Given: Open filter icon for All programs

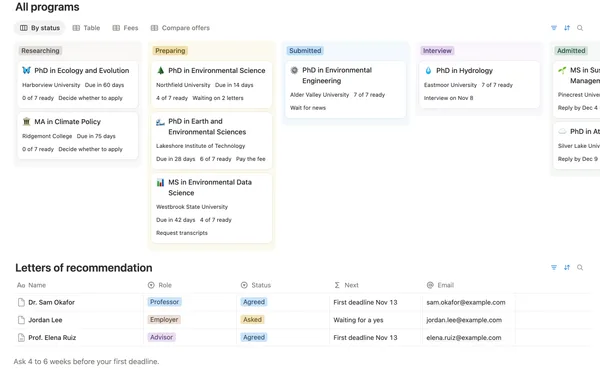Looking at the screenshot, I should [554, 28].
